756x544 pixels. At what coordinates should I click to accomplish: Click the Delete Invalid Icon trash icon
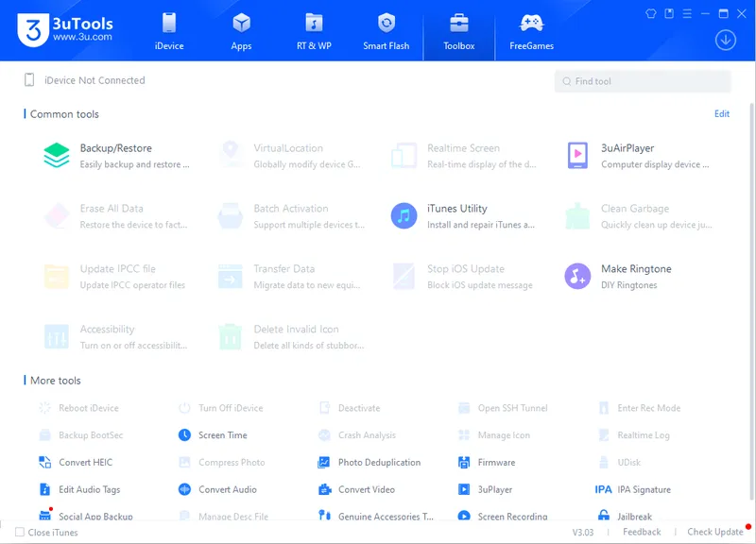coord(231,336)
